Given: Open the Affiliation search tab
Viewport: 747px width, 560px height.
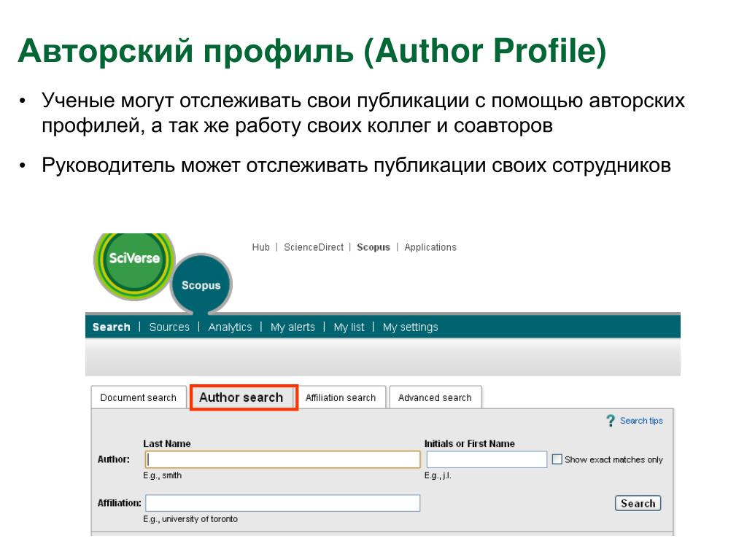Looking at the screenshot, I should (x=341, y=397).
